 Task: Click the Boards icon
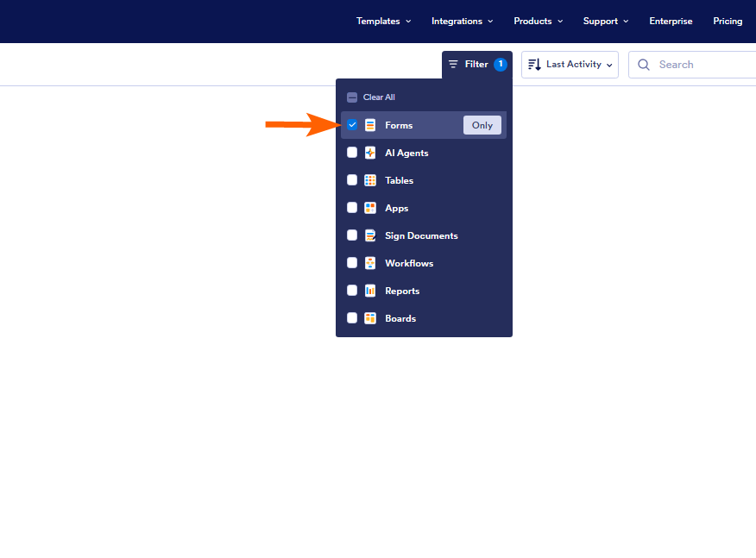(x=370, y=317)
